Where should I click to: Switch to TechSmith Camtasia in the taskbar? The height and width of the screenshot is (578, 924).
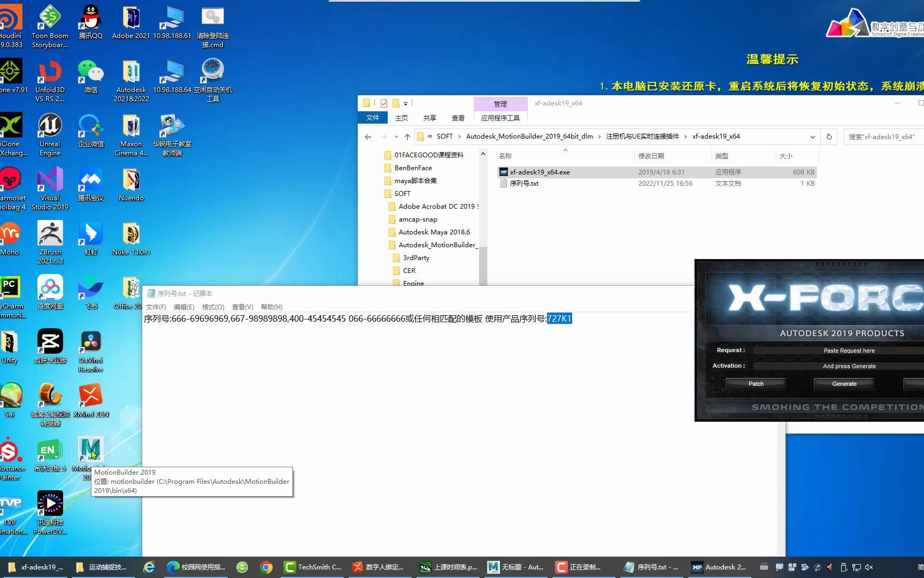[313, 567]
